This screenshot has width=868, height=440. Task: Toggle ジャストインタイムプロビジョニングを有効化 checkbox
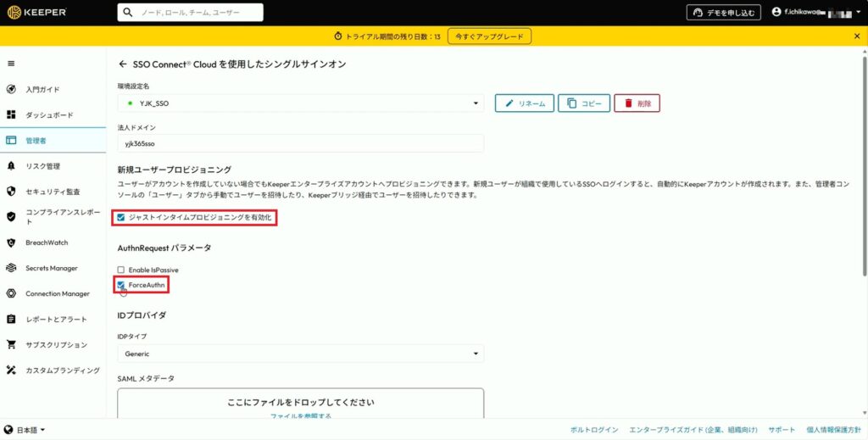(120, 218)
